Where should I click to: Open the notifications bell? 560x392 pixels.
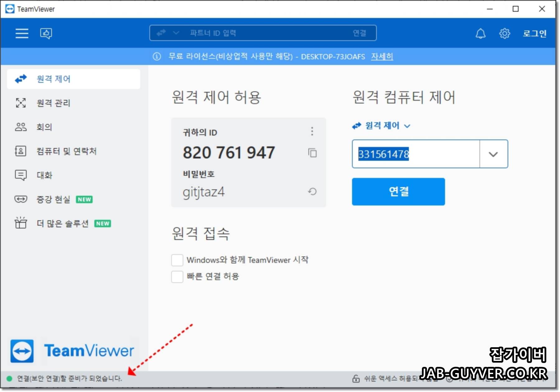click(x=481, y=33)
